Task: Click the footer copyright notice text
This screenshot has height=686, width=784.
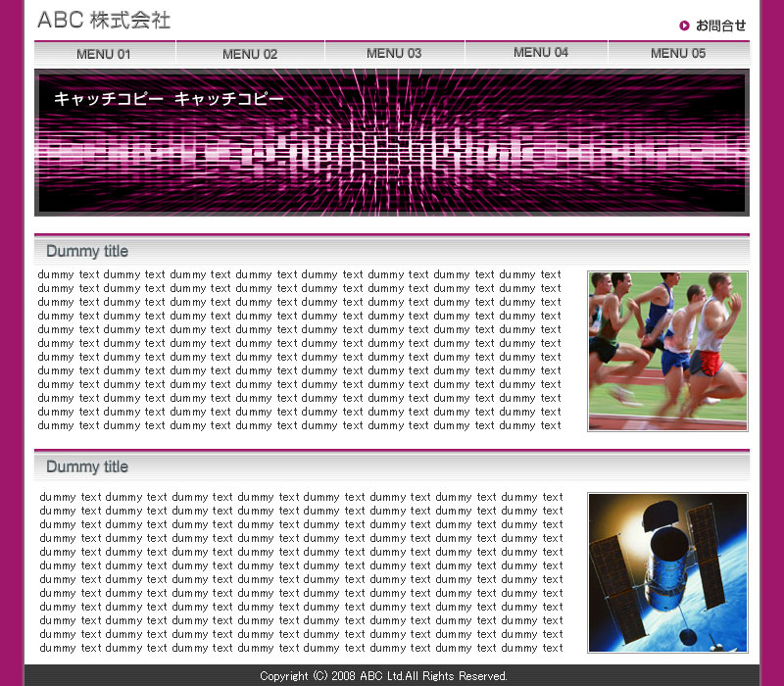Action: tap(383, 676)
